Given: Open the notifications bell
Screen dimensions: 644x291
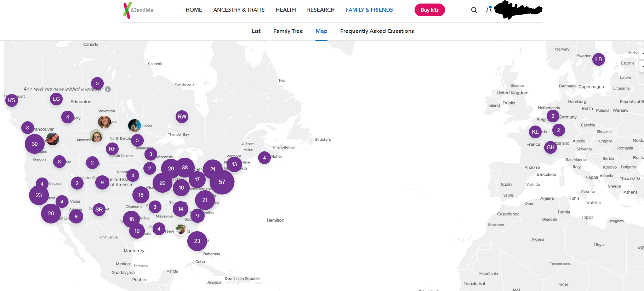Looking at the screenshot, I should tap(489, 10).
